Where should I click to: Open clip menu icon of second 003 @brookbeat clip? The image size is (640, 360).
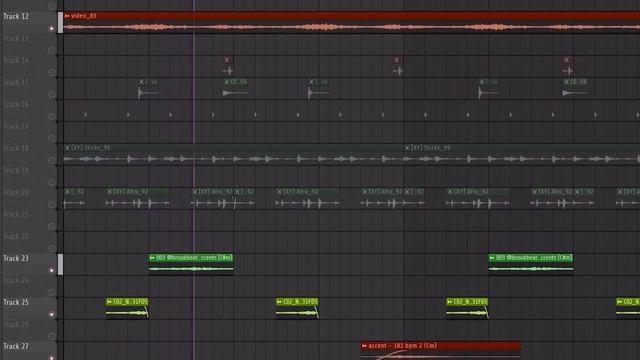click(492, 258)
